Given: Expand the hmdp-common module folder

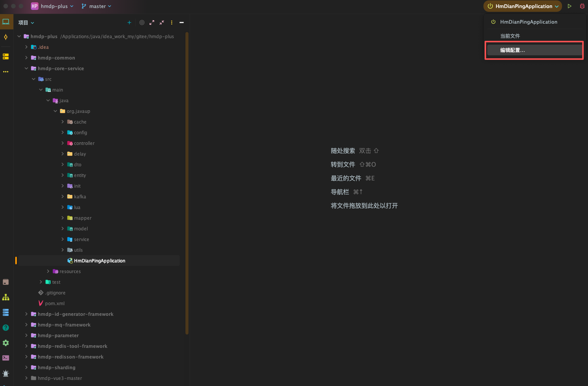Looking at the screenshot, I should coord(26,58).
